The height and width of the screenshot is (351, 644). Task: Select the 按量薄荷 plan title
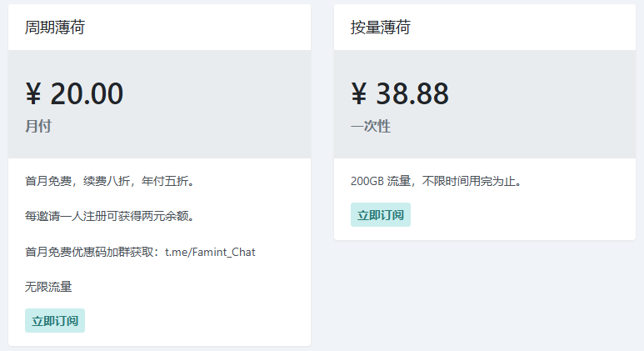(x=381, y=28)
